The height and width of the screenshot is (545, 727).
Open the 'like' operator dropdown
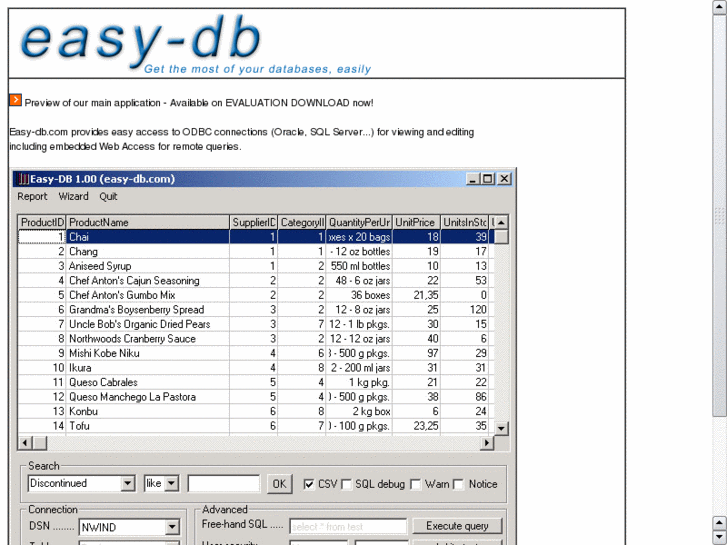pyautogui.click(x=172, y=483)
